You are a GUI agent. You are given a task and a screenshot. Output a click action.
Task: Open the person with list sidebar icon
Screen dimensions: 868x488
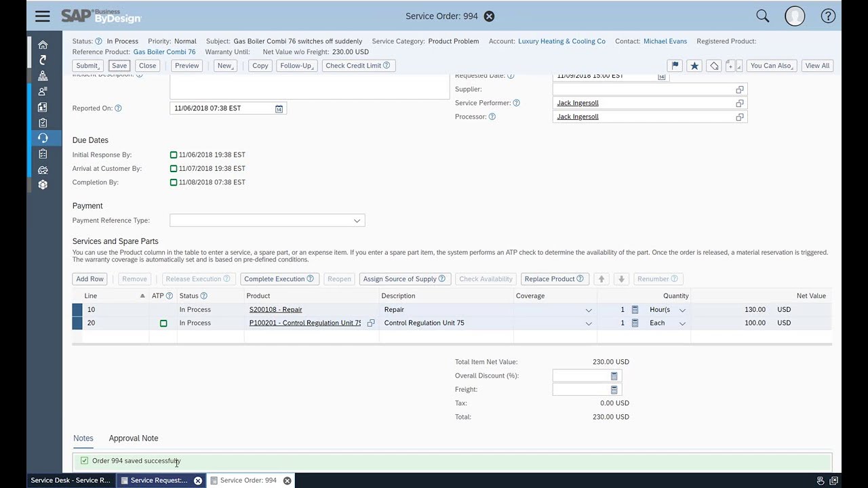43,91
